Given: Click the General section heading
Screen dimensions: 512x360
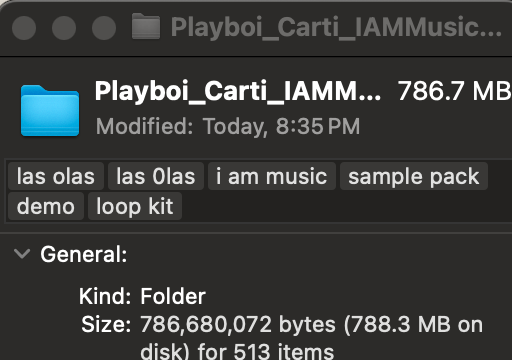Looking at the screenshot, I should point(84,255).
